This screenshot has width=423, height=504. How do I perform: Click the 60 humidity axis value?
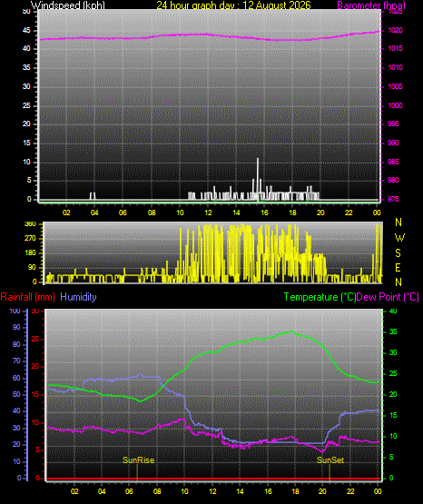tap(16, 378)
